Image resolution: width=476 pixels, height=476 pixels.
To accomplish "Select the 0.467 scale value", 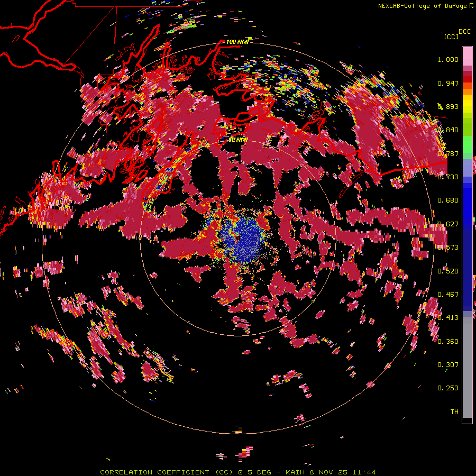I will [448, 295].
